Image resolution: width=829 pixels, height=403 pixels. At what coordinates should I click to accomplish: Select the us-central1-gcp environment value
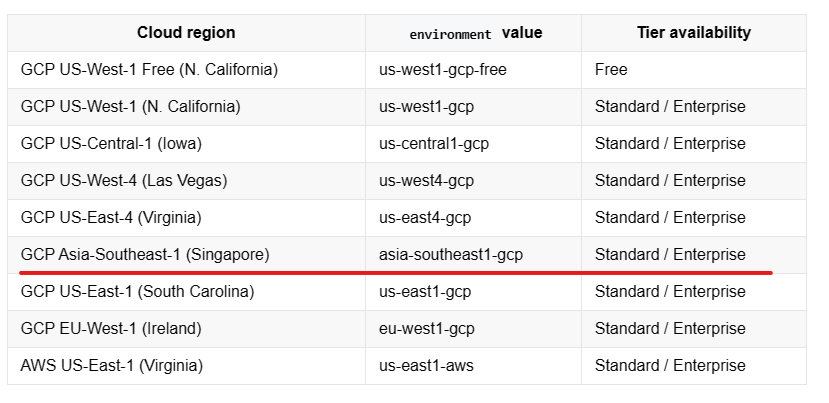click(x=434, y=144)
